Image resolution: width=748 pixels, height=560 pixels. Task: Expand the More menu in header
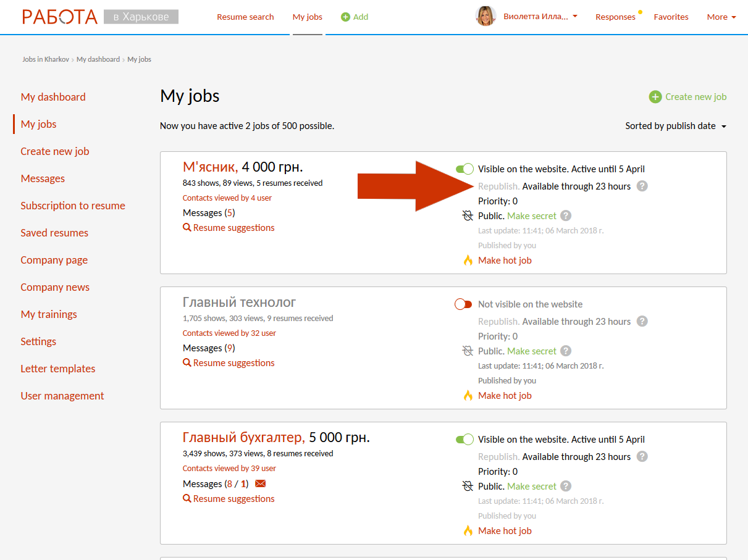point(721,17)
